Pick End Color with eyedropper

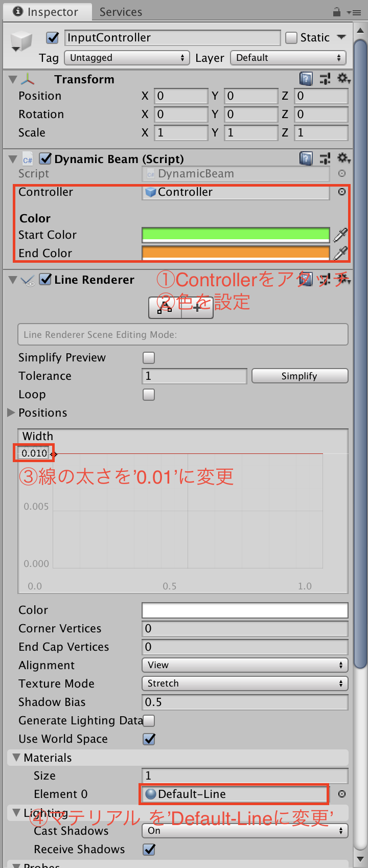340,253
